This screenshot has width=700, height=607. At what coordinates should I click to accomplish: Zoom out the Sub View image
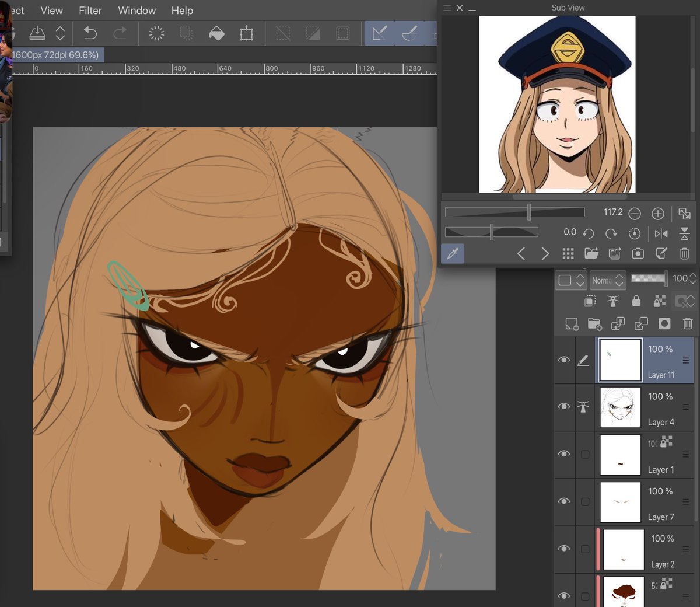635,214
